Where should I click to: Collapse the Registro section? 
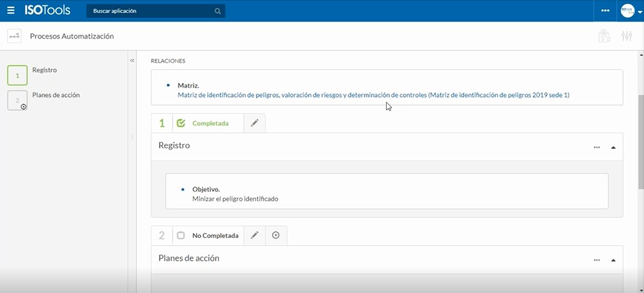pyautogui.click(x=613, y=147)
